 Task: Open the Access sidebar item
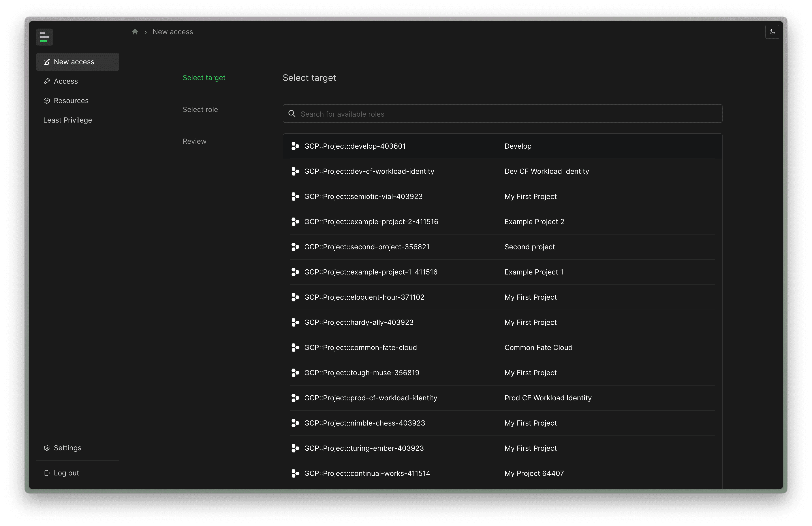[77, 81]
